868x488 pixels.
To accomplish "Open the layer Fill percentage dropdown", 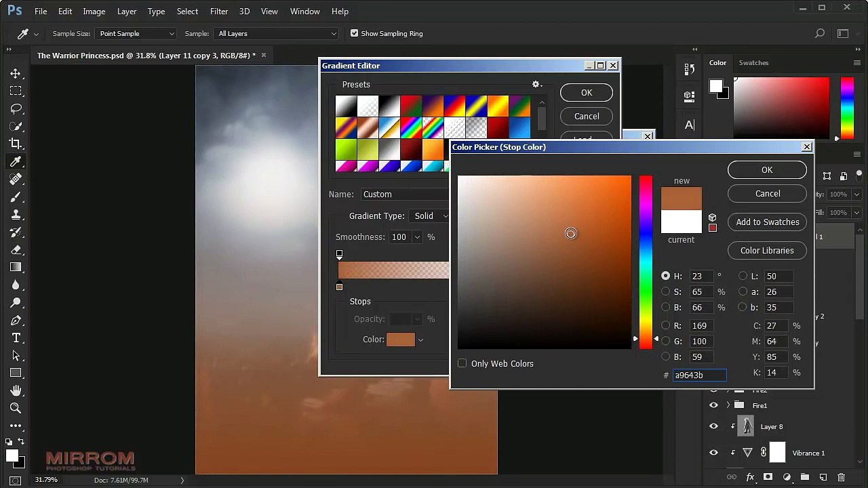I will click(856, 212).
